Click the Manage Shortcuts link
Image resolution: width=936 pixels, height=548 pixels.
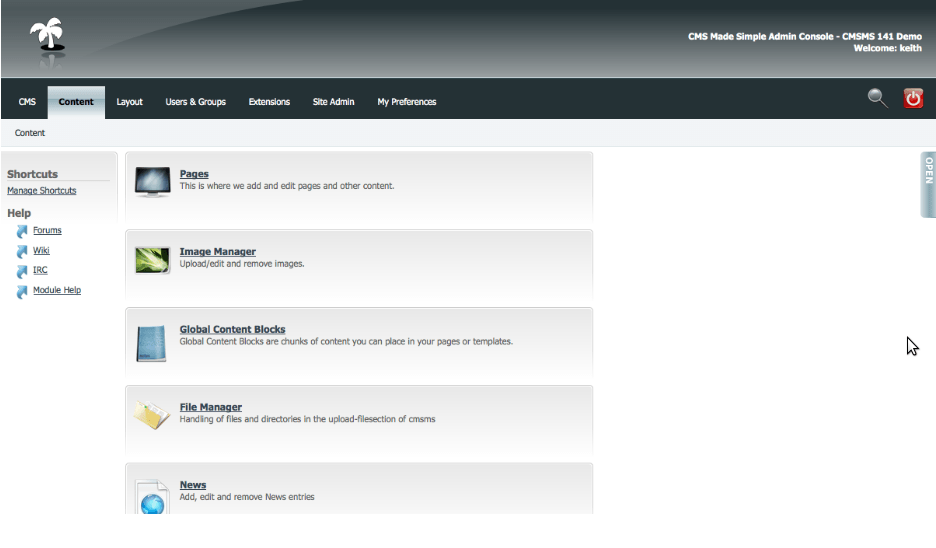click(41, 191)
